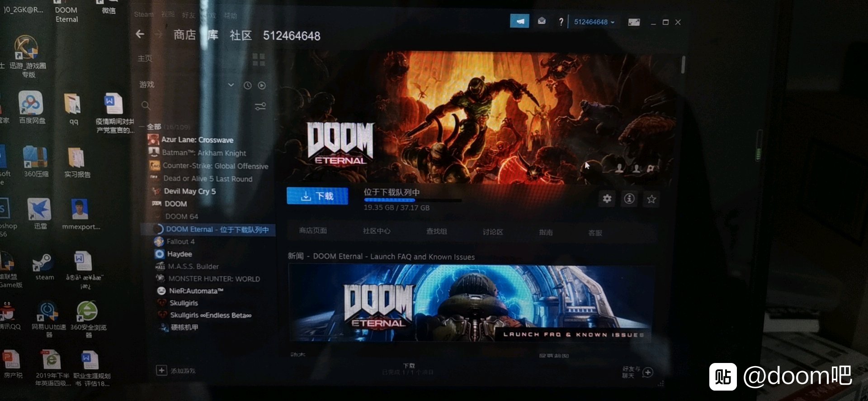This screenshot has width=868, height=401.
Task: Open 指南 guides link
Action: click(x=546, y=232)
